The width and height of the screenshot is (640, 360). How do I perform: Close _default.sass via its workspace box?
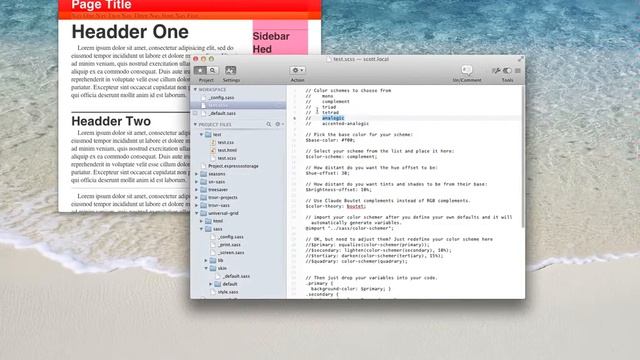coord(195,113)
